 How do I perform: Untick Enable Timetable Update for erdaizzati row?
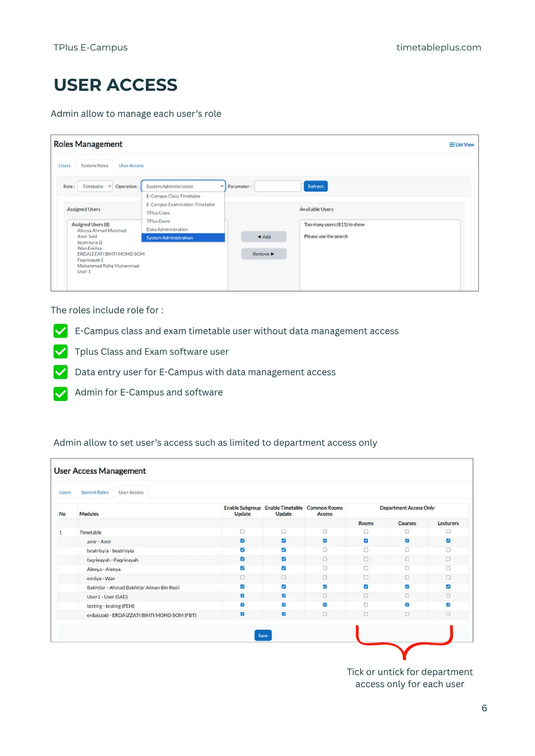(x=284, y=614)
